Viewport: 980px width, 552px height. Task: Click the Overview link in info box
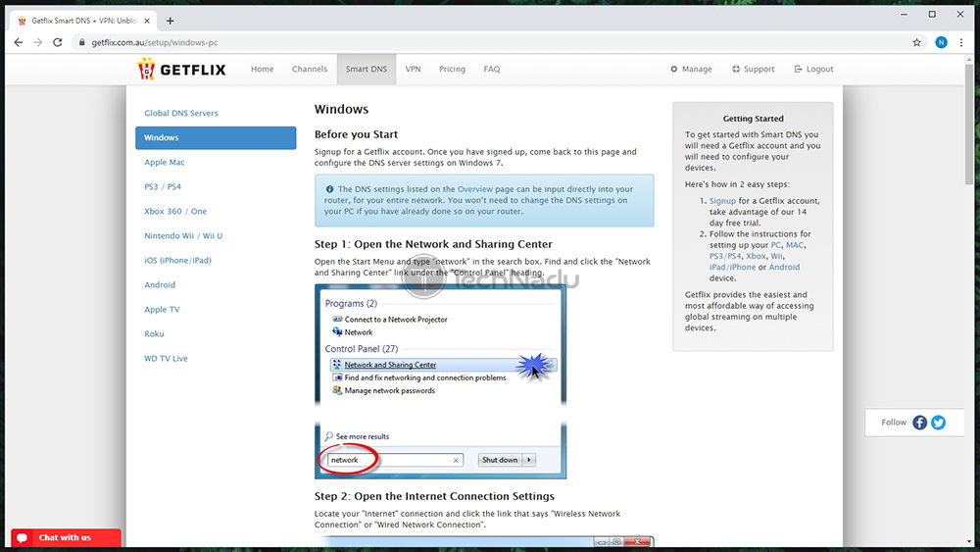click(x=475, y=189)
